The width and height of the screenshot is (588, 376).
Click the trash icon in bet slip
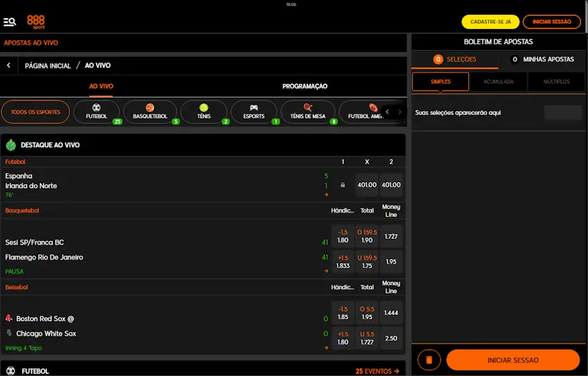[x=429, y=360]
